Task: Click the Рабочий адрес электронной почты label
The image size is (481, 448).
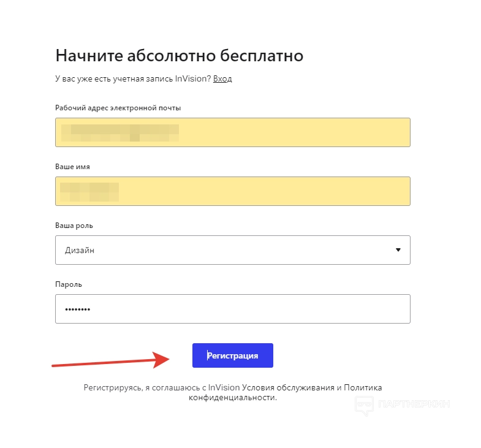Action: coord(118,108)
